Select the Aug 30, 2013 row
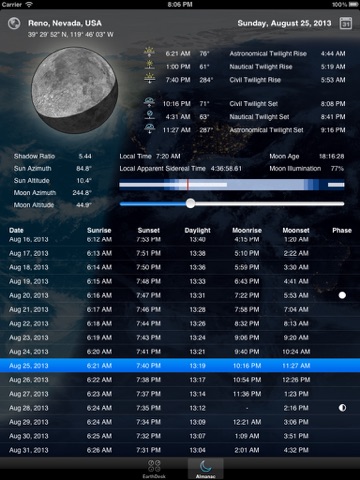This screenshot has width=360, height=480. [x=180, y=436]
